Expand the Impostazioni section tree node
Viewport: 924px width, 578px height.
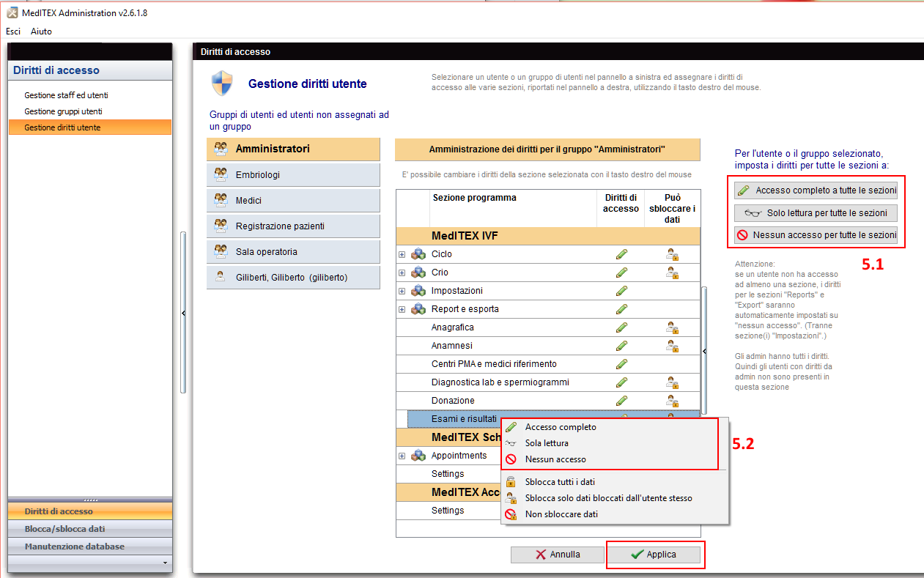[402, 291]
